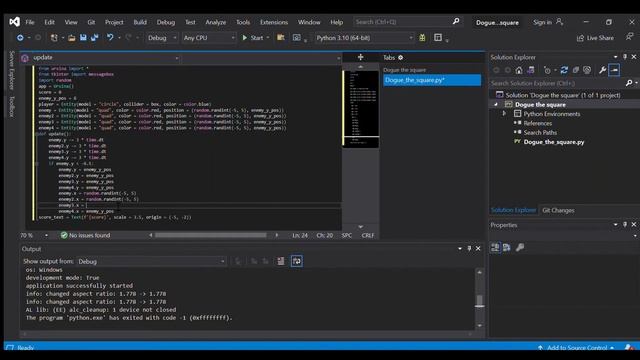Click Collapse All icon in Solution Explorer

pyautogui.click(x=576, y=70)
